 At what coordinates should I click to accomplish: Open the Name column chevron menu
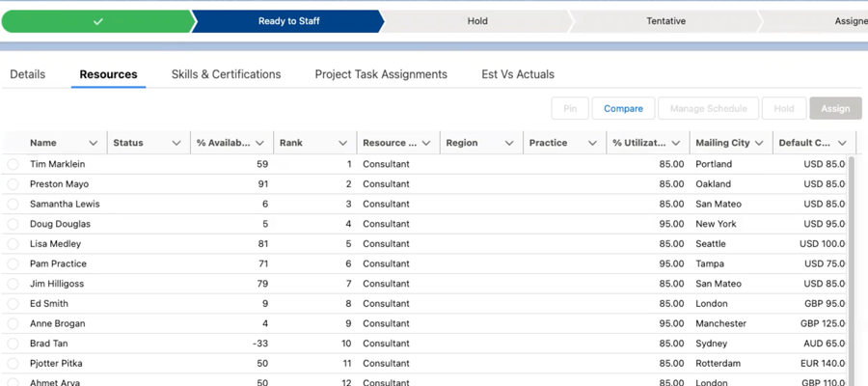[x=94, y=143]
